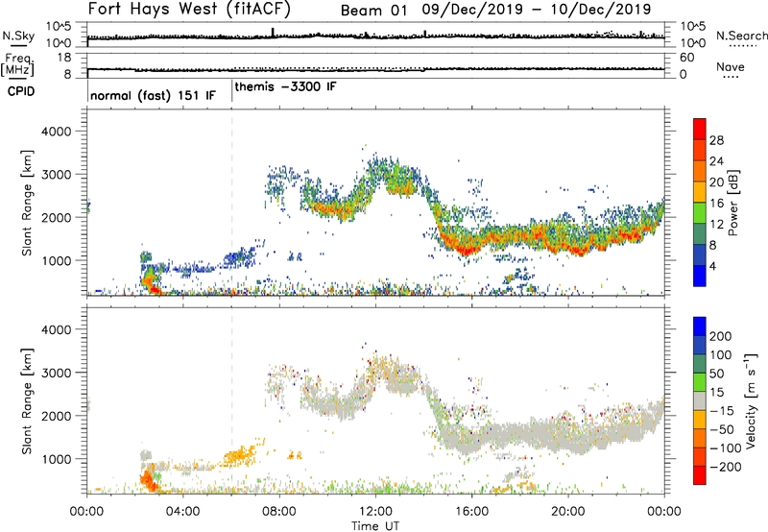
Task: Click the N.Search legend label
Action: (741, 36)
